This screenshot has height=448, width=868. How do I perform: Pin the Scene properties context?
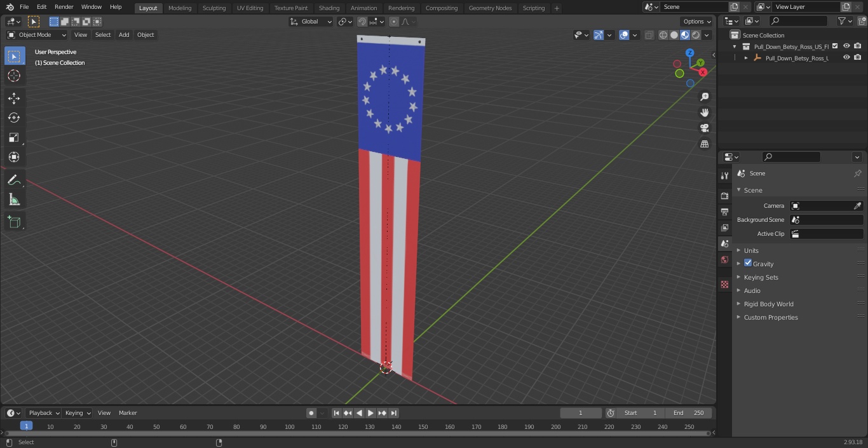pos(857,173)
